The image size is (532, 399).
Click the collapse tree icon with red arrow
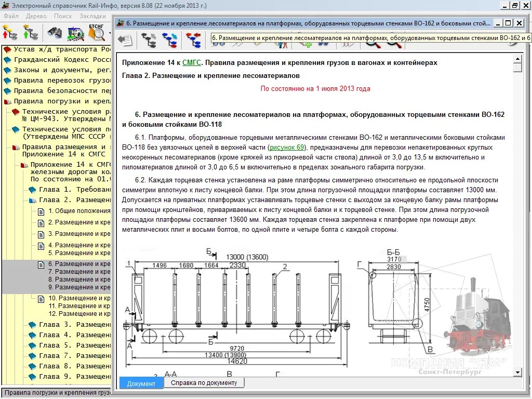click(10, 33)
